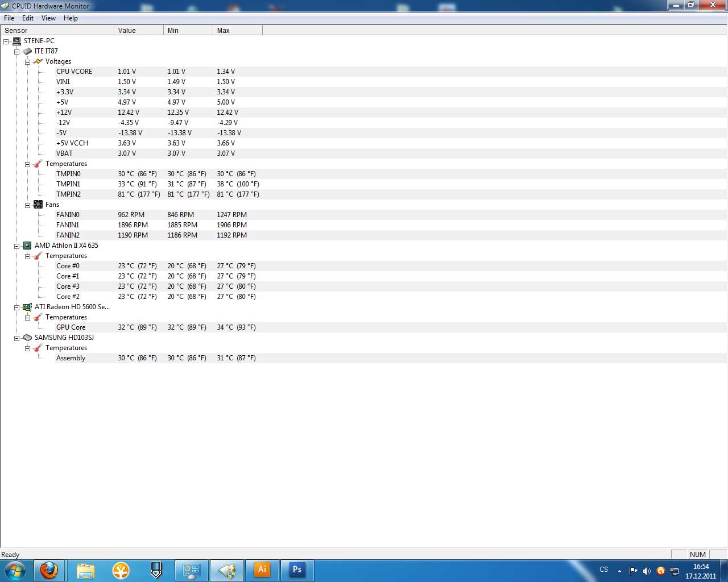Viewport: 728px width, 582px height.
Task: Click the network tray icon
Action: point(675,571)
